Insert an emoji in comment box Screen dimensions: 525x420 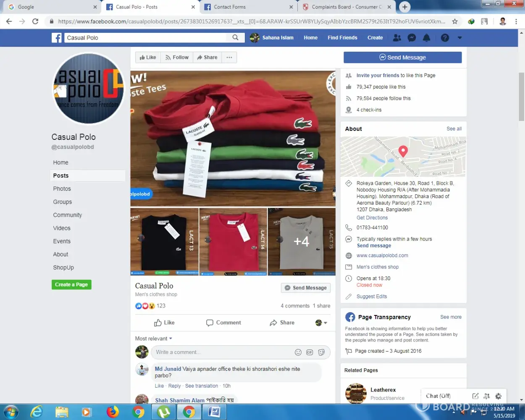[x=298, y=352]
